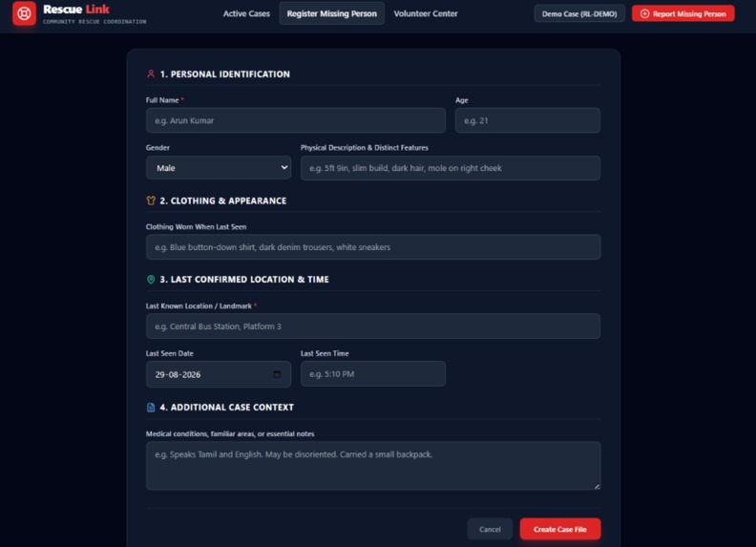
Task: Click the 1. Personal Identification heading
Action: tap(225, 74)
